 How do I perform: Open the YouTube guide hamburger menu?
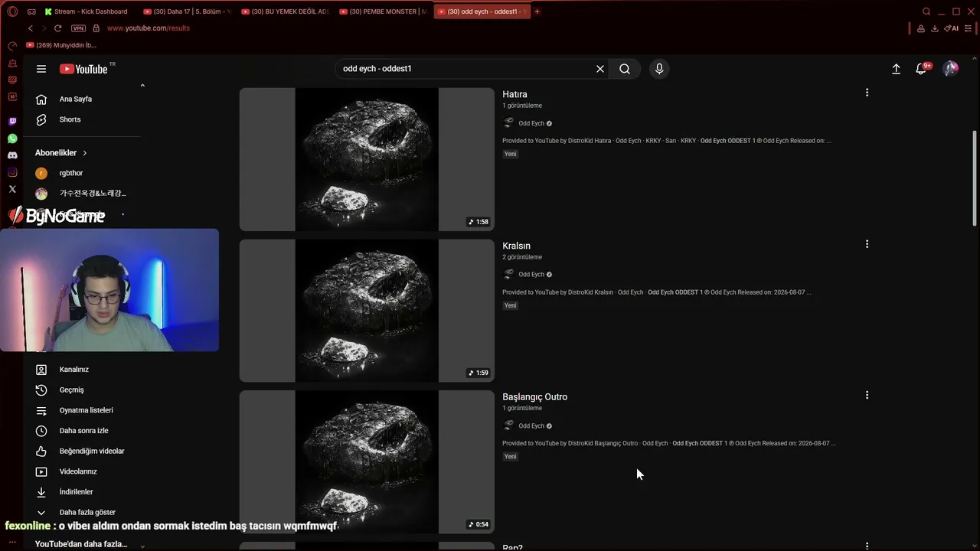pos(41,69)
